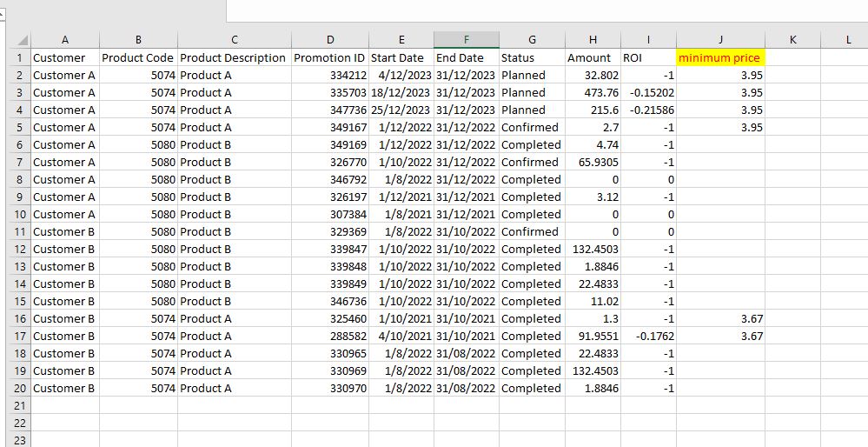Select column L header
Screen dimensions: 868x447
[x=847, y=40]
